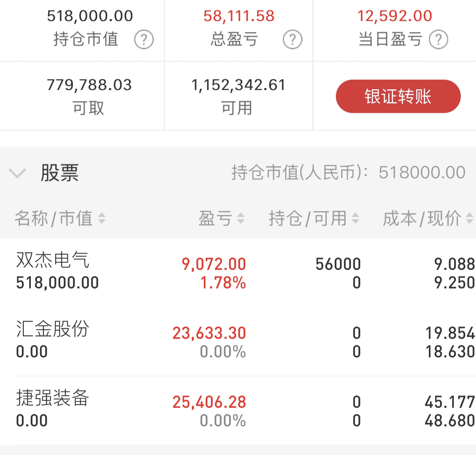Collapse the 股票 section chevron
This screenshot has width=476, height=455.
[x=17, y=173]
